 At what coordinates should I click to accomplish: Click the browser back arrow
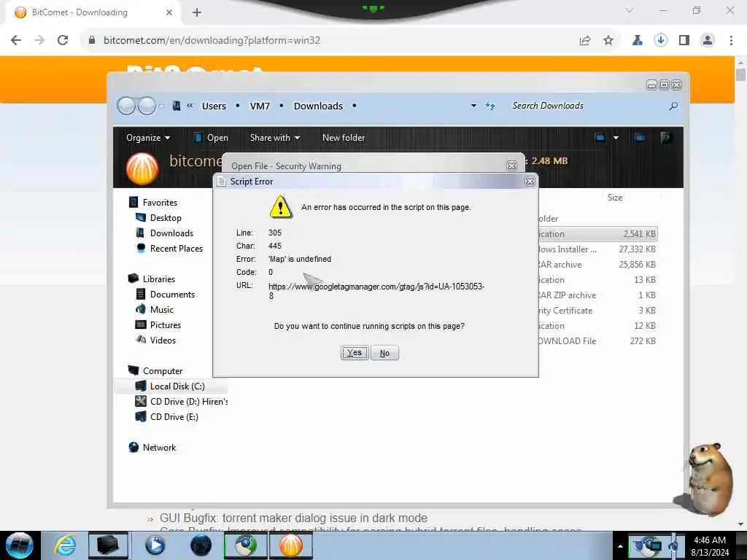(x=16, y=40)
